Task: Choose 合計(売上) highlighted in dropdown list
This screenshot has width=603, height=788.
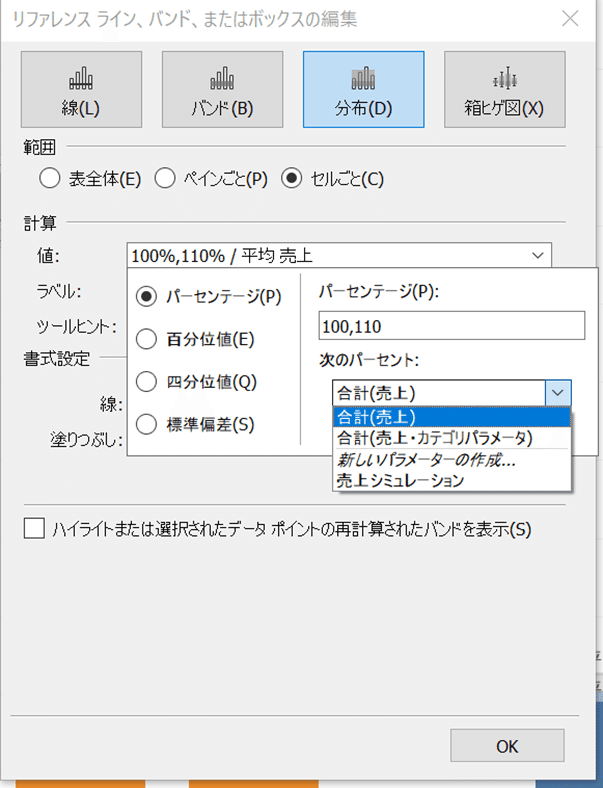Action: (452, 417)
